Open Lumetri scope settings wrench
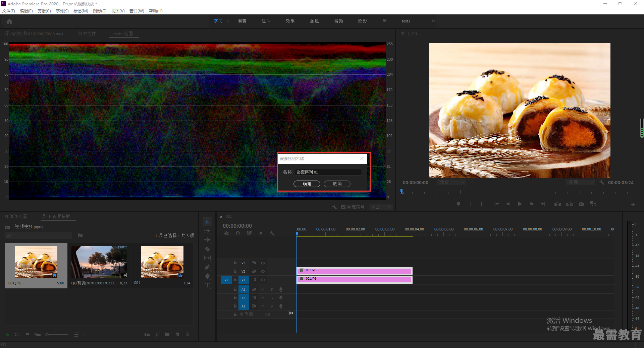644x348 pixels. [x=334, y=207]
